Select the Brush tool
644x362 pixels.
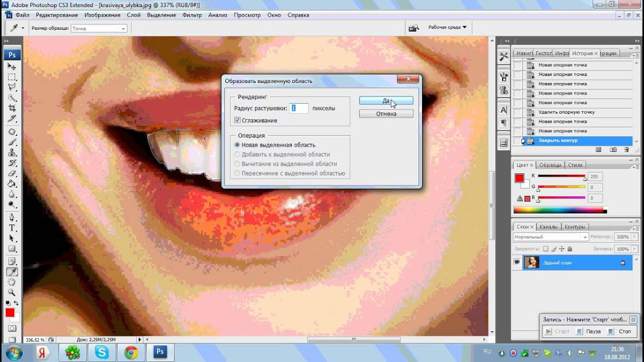coord(12,143)
